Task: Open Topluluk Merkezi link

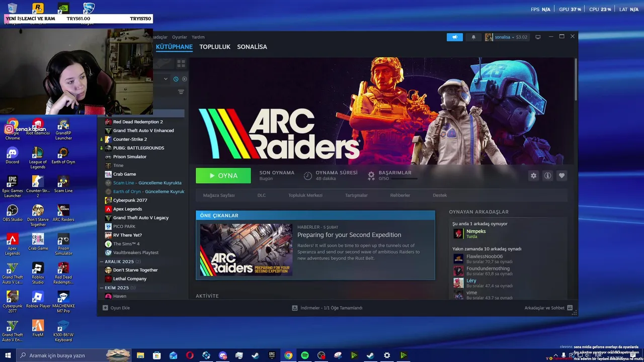Action: [305, 195]
